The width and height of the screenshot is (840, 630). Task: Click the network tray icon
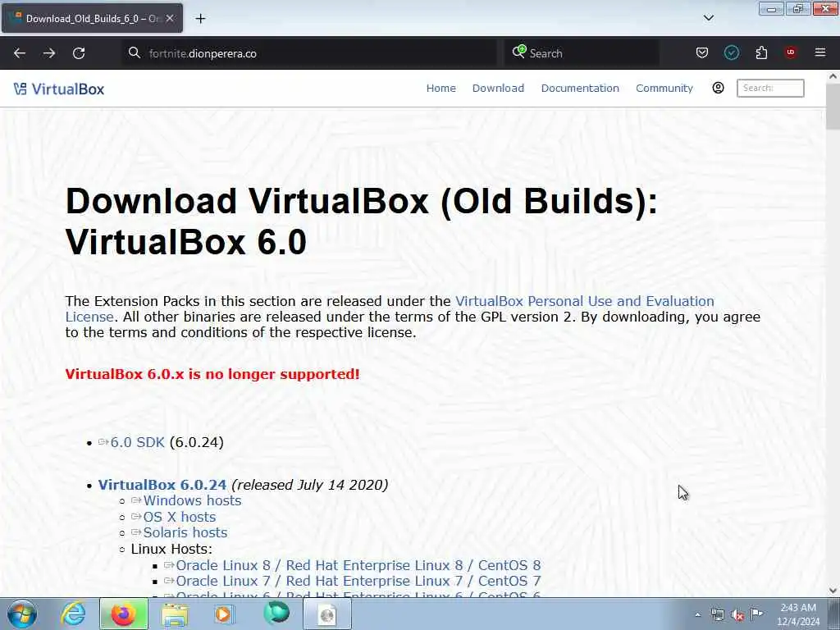[717, 614]
